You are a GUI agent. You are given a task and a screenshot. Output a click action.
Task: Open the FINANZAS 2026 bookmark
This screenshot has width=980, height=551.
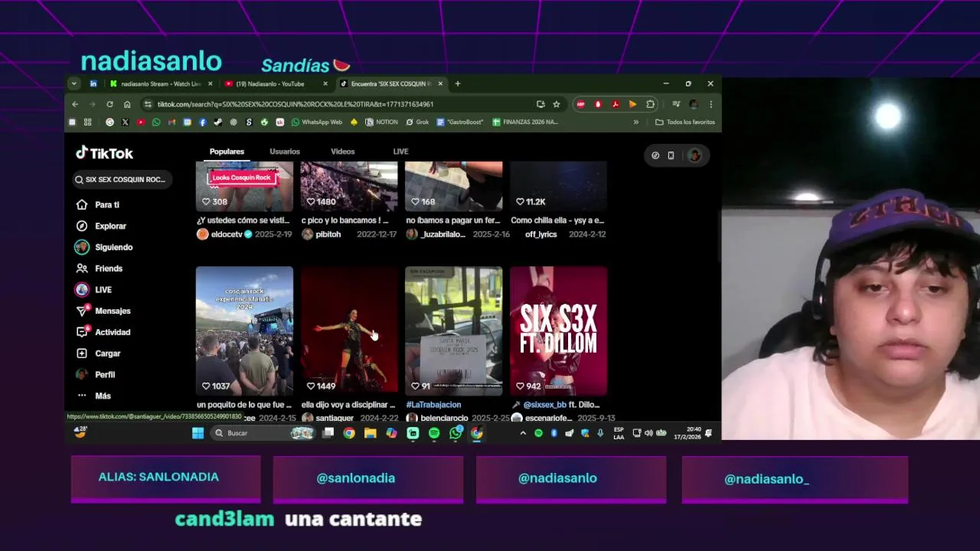(x=525, y=122)
